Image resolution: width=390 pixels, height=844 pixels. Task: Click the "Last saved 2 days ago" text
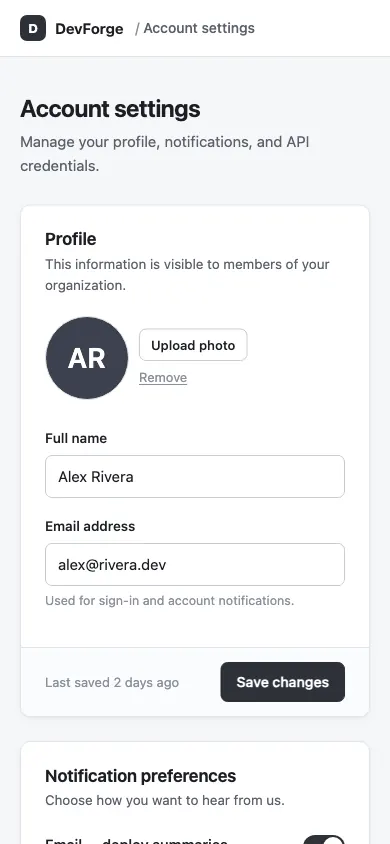pyautogui.click(x=112, y=683)
